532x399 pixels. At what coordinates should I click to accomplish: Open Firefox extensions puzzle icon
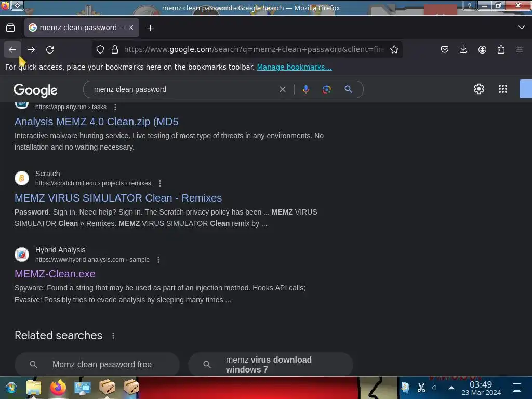pos(501,49)
